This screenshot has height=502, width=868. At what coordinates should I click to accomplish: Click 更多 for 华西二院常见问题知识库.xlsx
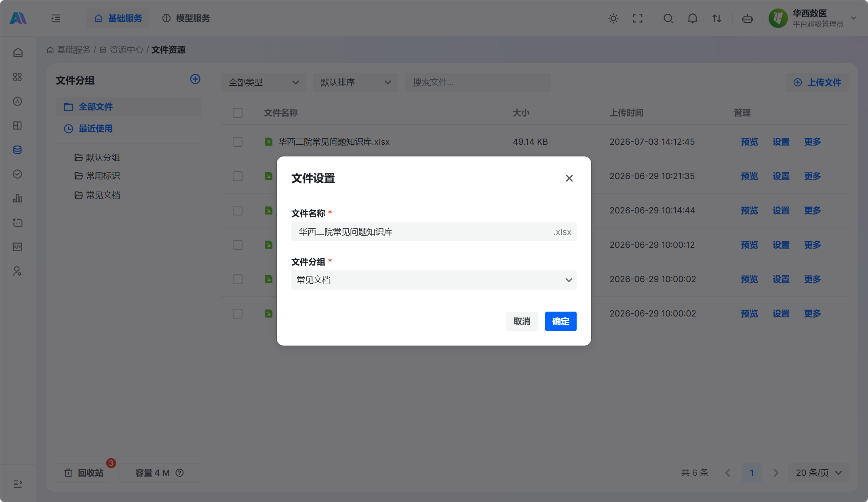(x=812, y=142)
